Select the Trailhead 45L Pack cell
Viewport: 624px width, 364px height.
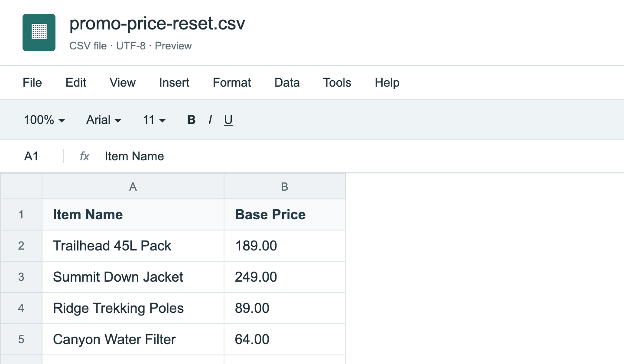click(x=133, y=246)
